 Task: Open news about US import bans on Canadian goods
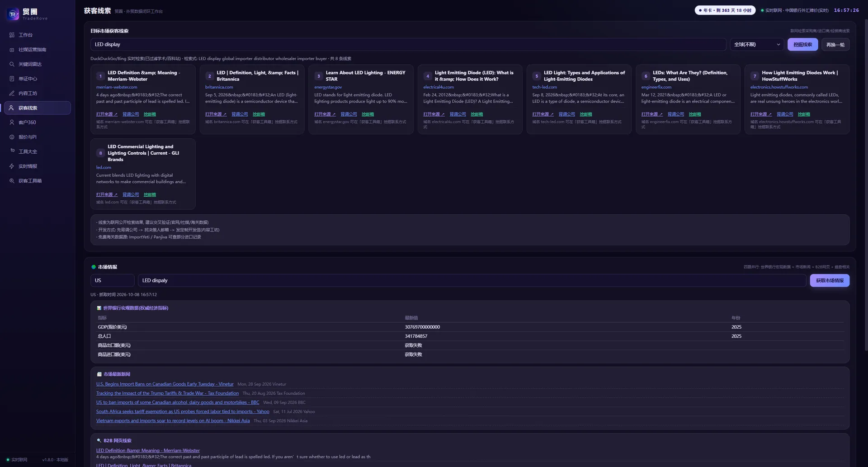coord(165,384)
